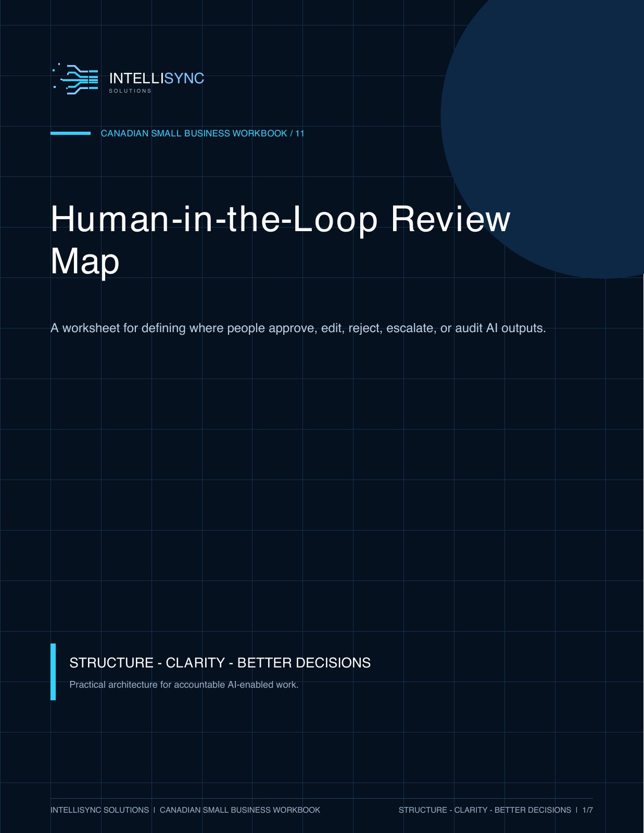The height and width of the screenshot is (833, 644).
Task: Click the page number '1/7' in footer
Action: (588, 810)
